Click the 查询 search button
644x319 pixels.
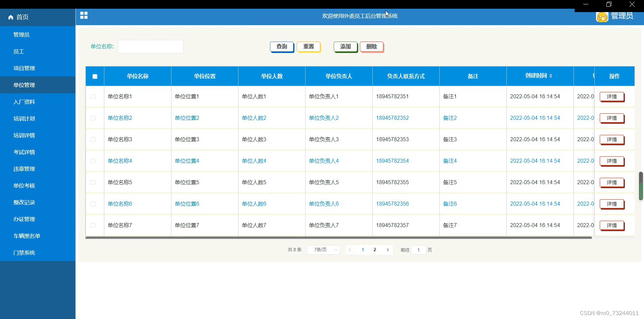coord(282,47)
